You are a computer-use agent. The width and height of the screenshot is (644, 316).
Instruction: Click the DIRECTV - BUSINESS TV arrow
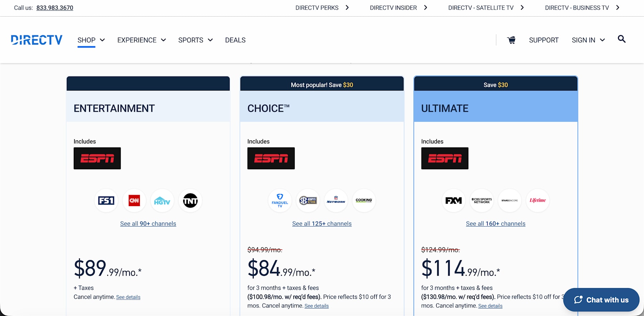618,8
